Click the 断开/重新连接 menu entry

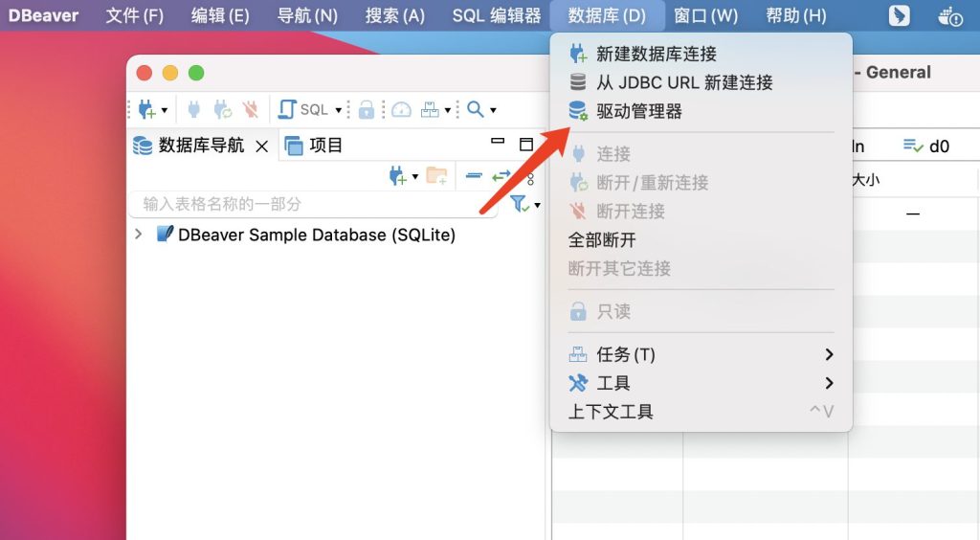click(x=702, y=183)
